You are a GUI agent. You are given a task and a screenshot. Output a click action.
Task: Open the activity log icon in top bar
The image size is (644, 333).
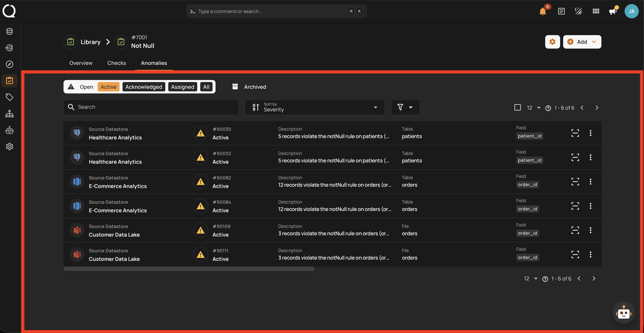click(x=561, y=11)
